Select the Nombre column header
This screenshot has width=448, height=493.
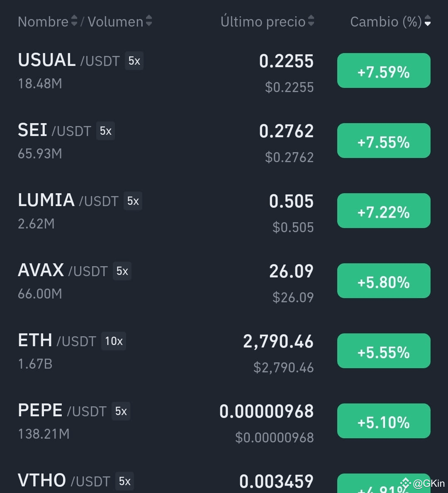[x=43, y=22]
